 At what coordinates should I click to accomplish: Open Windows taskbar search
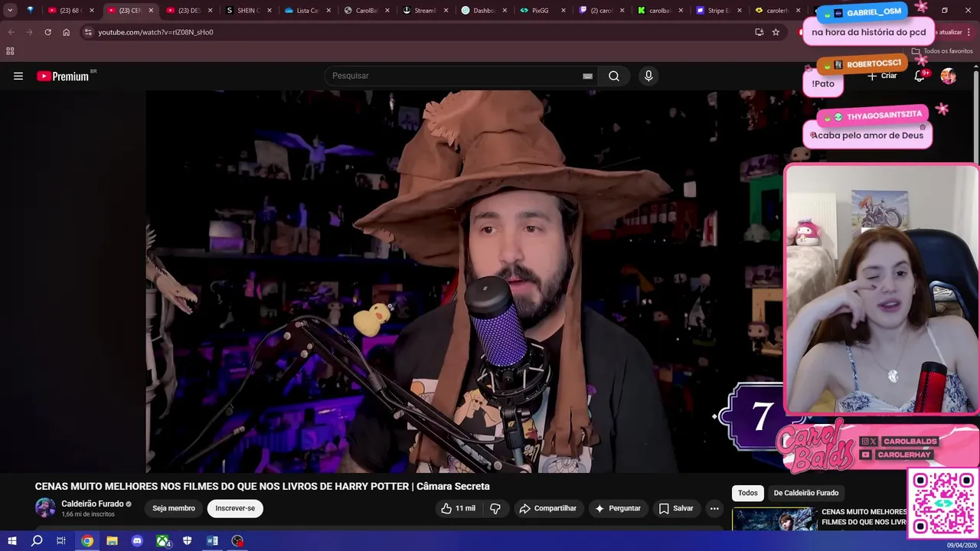[36, 541]
